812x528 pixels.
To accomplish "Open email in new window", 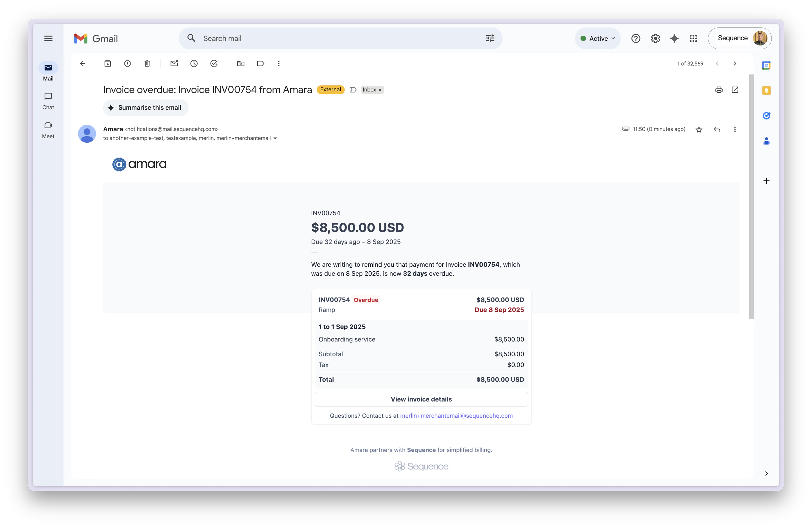I will tap(735, 90).
